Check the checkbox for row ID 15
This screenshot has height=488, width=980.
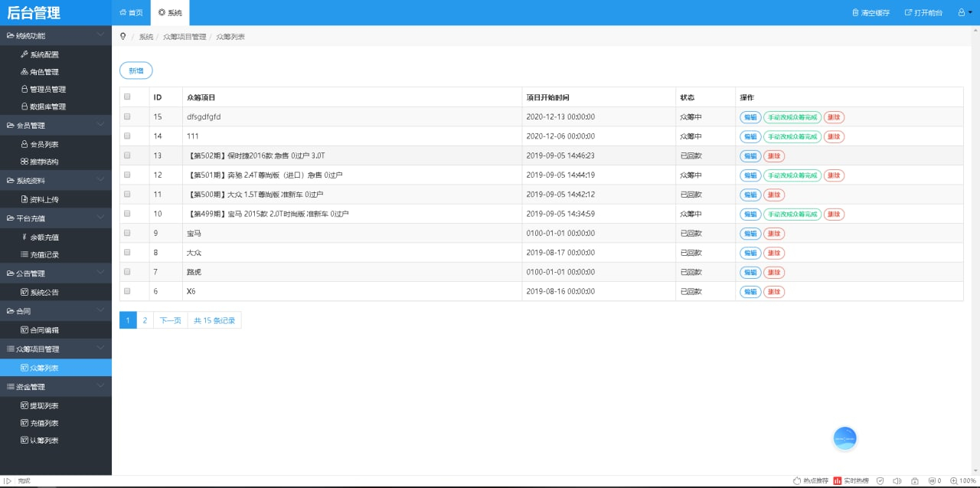coord(127,117)
